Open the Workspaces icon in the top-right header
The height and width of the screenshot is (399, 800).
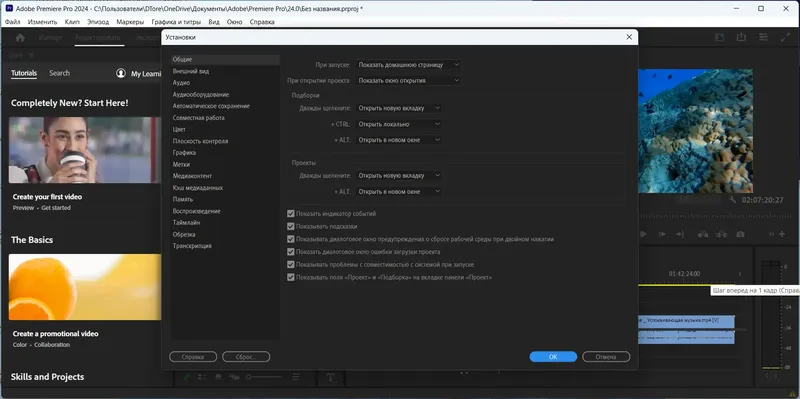pos(719,37)
